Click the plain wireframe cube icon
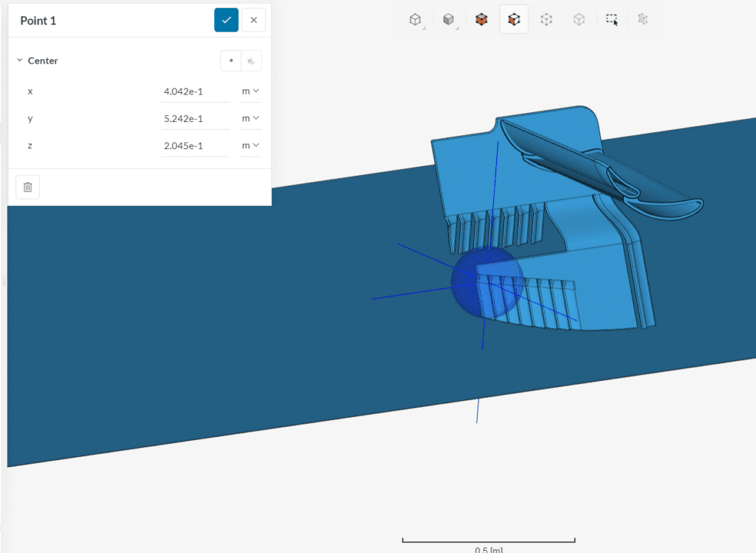The width and height of the screenshot is (756, 553). tap(579, 19)
